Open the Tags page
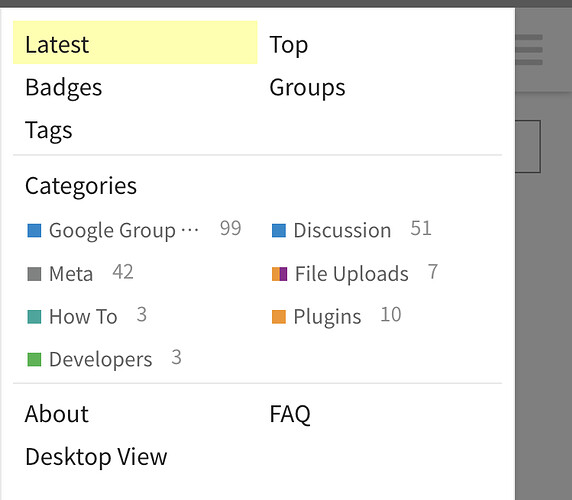This screenshot has height=500, width=572. (49, 131)
